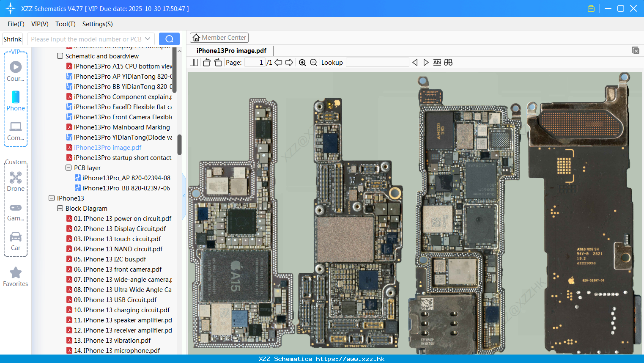Collapse the Schematic and boardview folder

(60, 56)
